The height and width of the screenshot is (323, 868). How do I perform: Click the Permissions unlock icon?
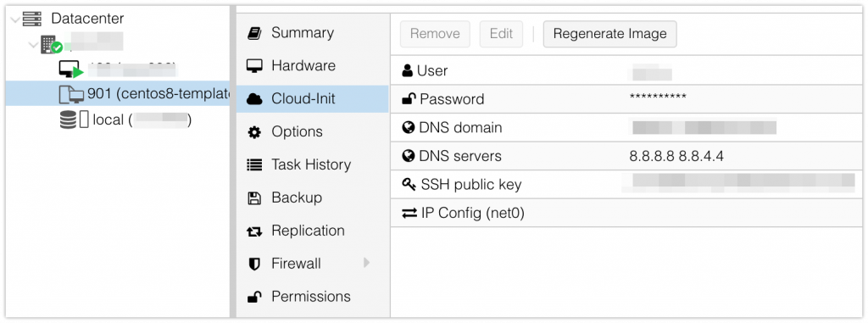pyautogui.click(x=254, y=297)
